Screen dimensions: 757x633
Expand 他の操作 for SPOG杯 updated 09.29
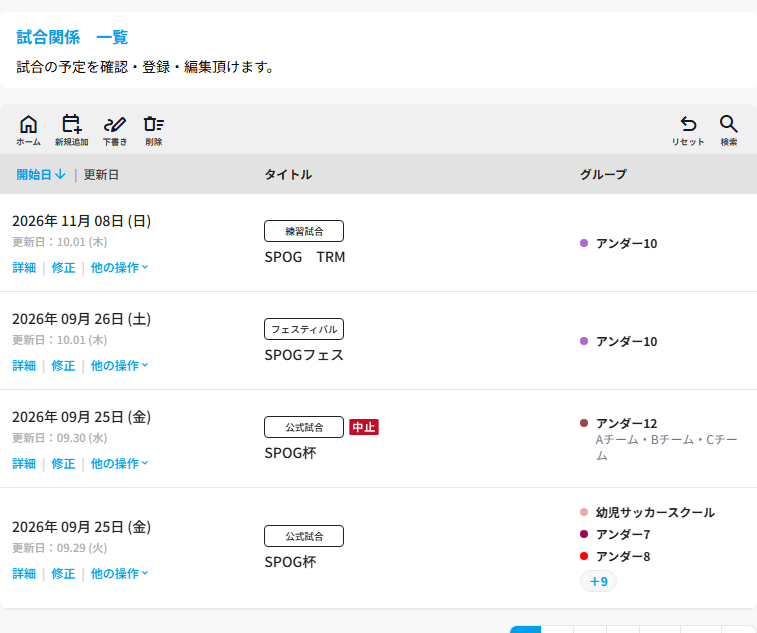point(119,574)
